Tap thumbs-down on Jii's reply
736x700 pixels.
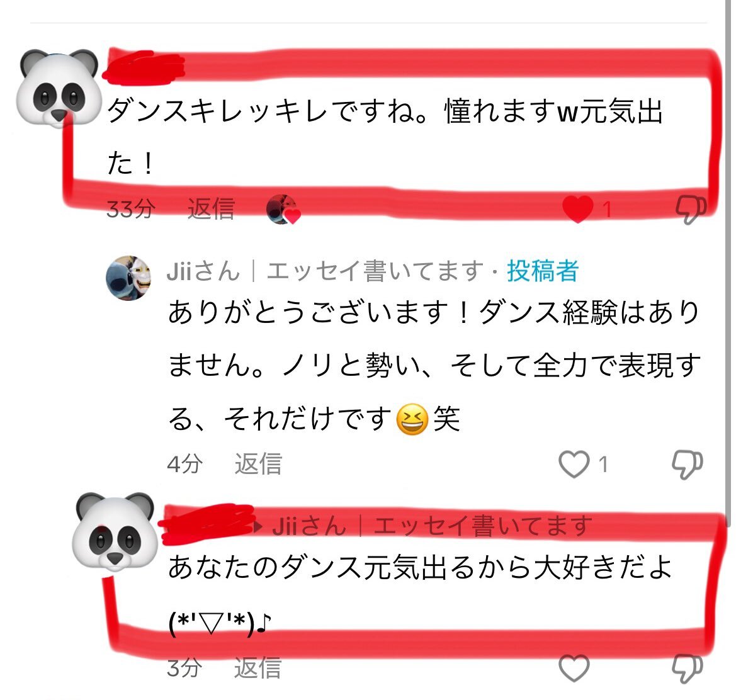[x=687, y=465]
